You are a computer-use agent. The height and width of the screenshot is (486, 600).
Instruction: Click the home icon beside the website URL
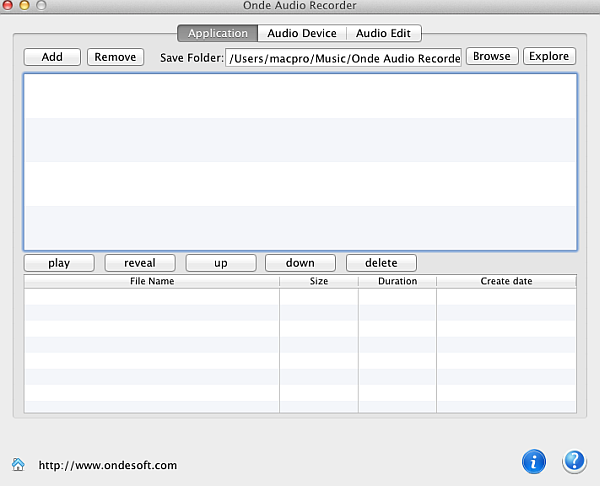18,465
